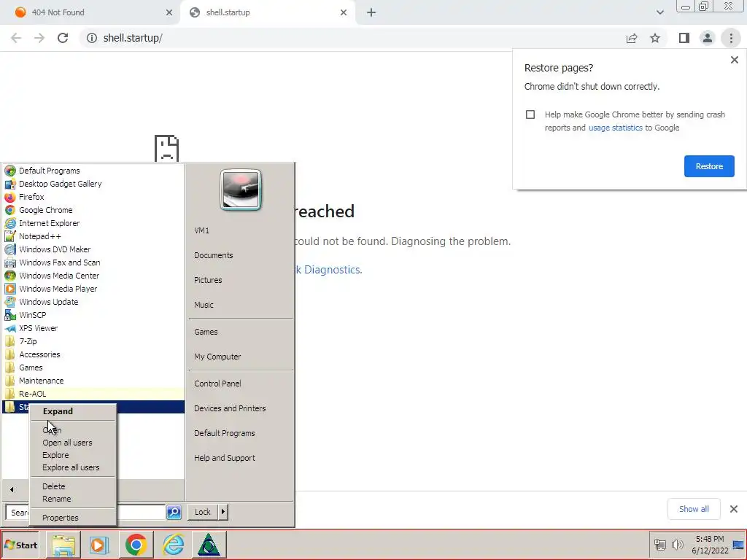Choose Properties in context menu

click(73, 518)
